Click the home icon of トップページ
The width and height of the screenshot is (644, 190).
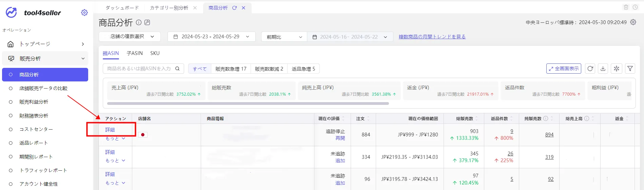coord(11,44)
